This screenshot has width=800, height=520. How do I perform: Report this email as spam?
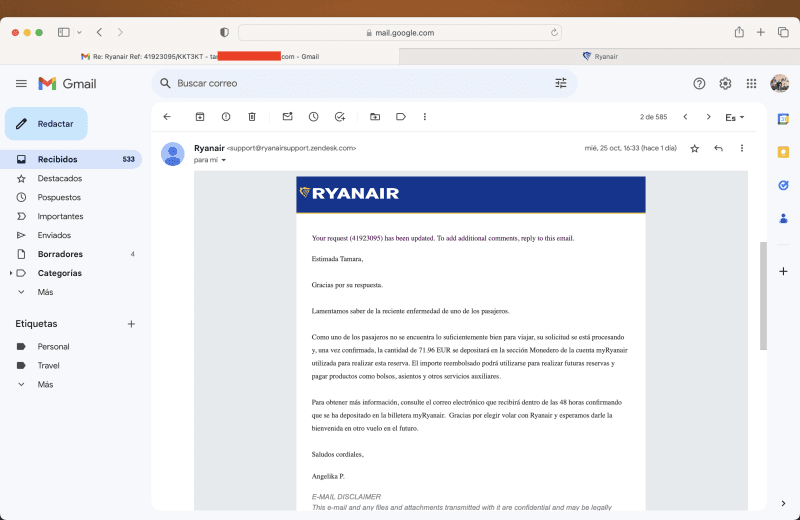(x=226, y=117)
